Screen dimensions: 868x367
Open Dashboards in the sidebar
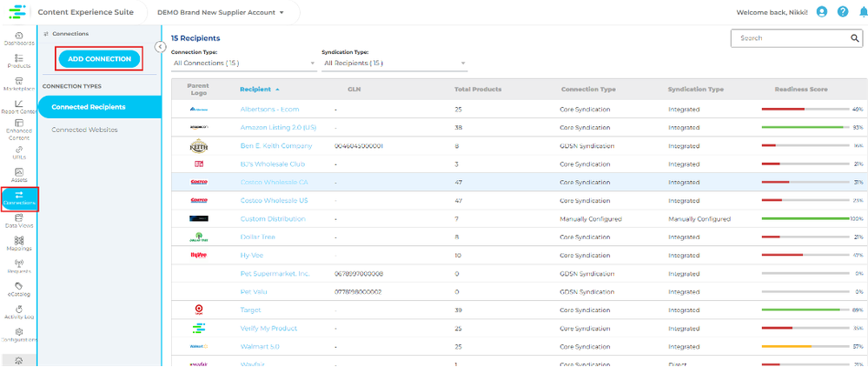(19, 39)
